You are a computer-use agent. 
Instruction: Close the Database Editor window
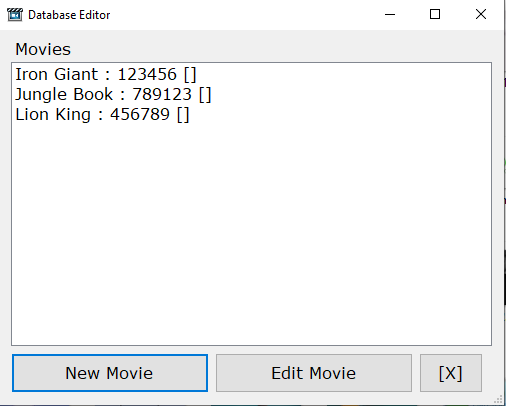tap(481, 14)
